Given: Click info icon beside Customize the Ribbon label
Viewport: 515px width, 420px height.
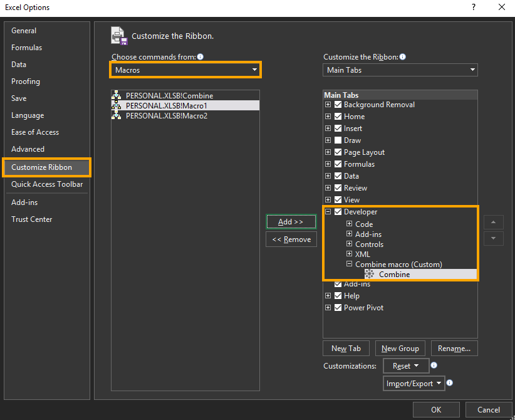Looking at the screenshot, I should coord(402,56).
